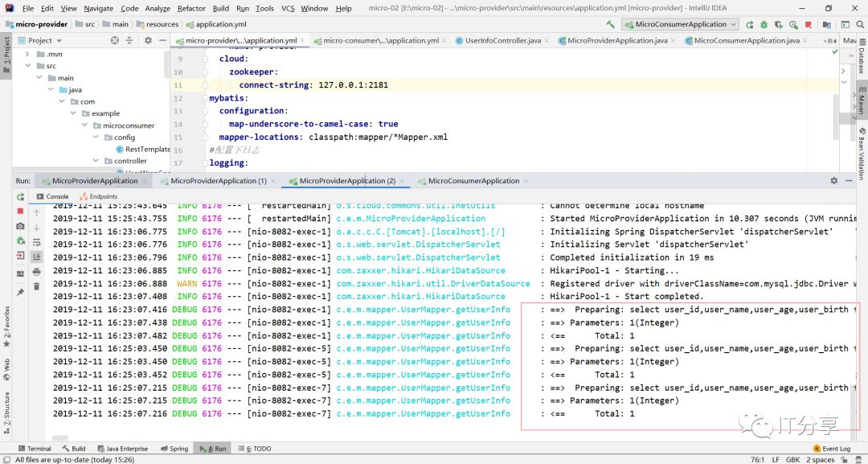Viewport: 868px width, 464px height.
Task: Open the Navigate menu
Action: coord(99,8)
